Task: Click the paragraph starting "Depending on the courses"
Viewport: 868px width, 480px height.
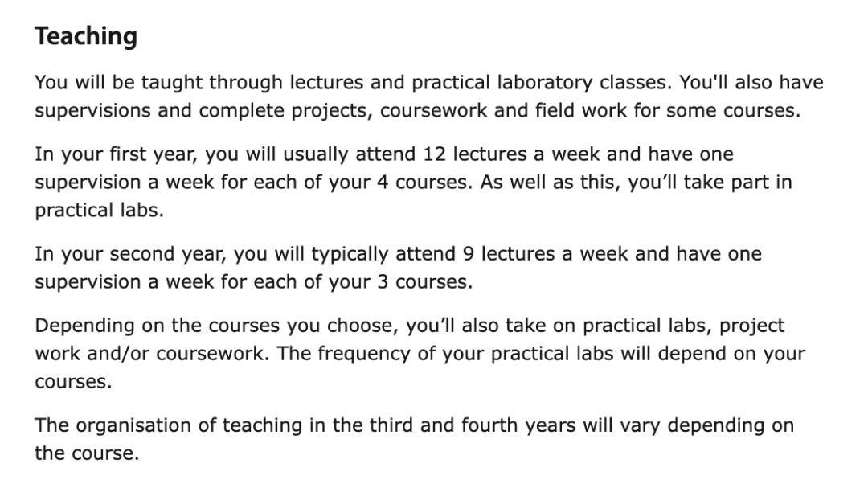Action: (420, 353)
